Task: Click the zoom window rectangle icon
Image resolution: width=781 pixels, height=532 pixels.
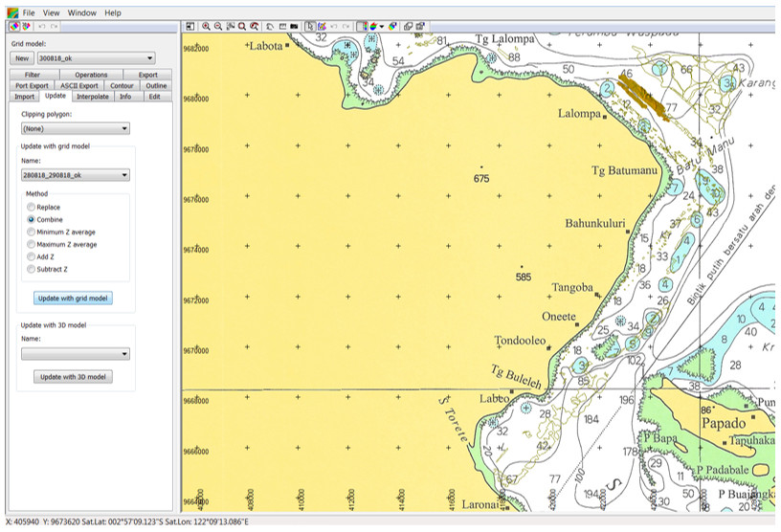Action: (230, 27)
